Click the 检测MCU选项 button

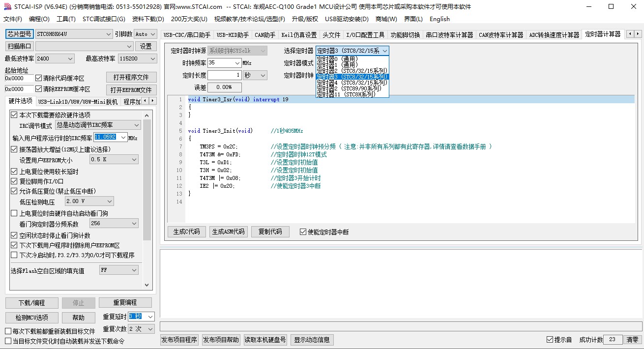click(x=32, y=318)
